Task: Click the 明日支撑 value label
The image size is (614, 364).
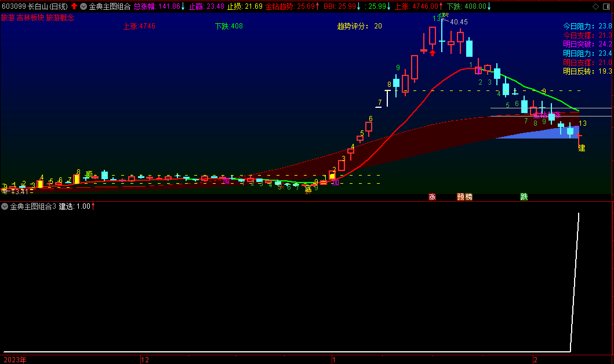Action: coord(587,62)
